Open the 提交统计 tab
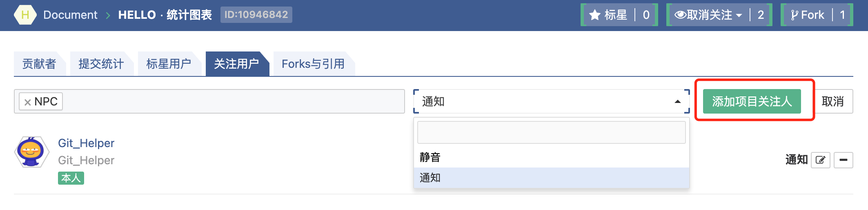 pyautogui.click(x=101, y=64)
